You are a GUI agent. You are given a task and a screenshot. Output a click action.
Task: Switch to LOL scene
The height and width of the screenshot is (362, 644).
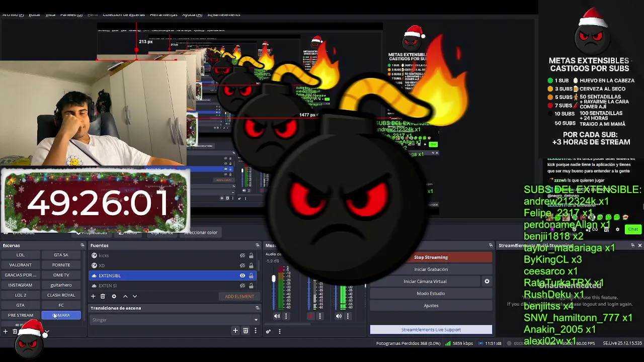(x=20, y=255)
